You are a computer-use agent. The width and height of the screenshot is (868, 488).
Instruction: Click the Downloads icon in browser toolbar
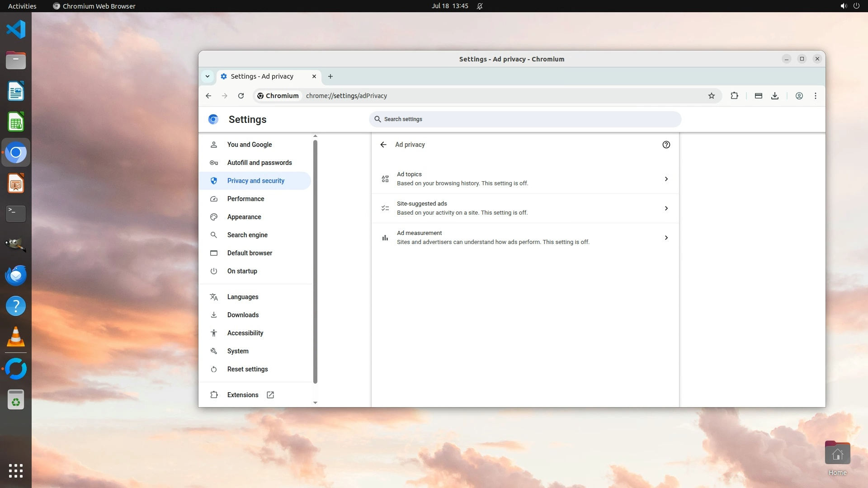click(775, 96)
